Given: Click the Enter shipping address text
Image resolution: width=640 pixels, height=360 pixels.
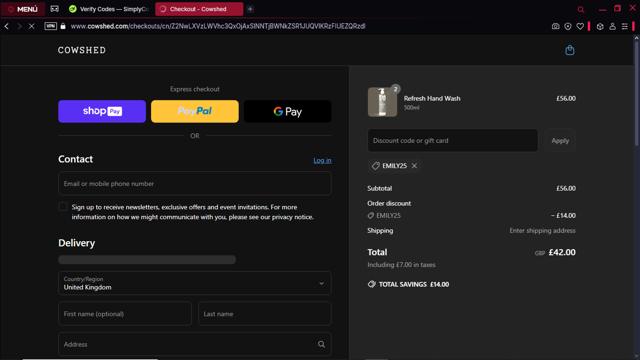Looking at the screenshot, I should coord(542,231).
